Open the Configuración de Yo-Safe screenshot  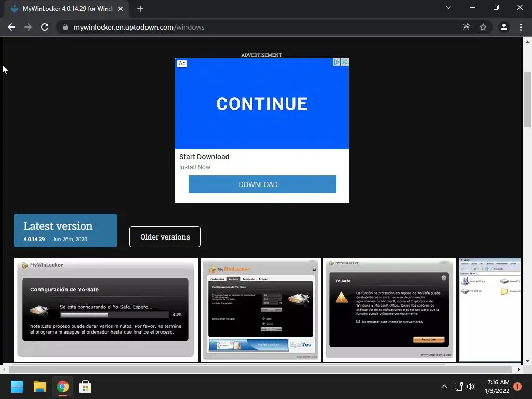[x=106, y=310]
